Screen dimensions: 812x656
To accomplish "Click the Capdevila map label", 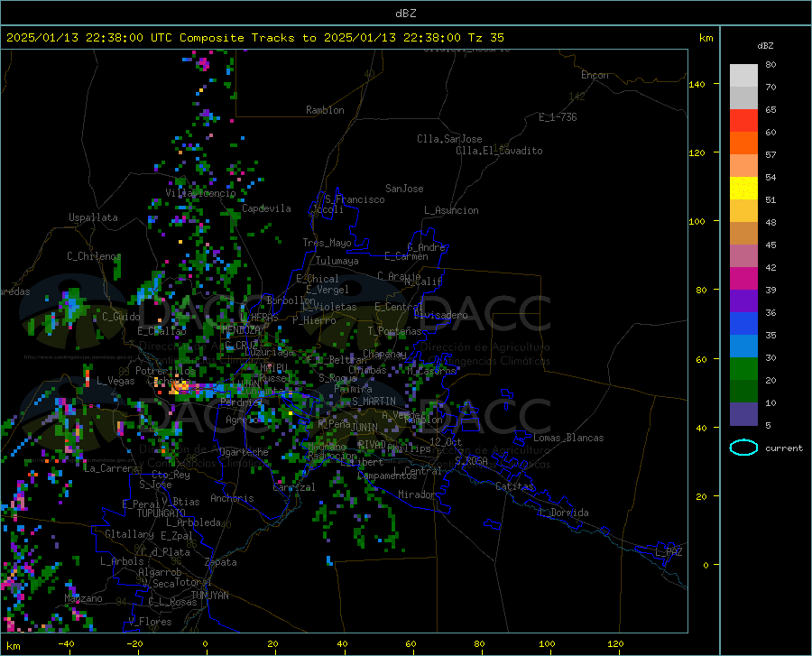I will coord(266,208).
